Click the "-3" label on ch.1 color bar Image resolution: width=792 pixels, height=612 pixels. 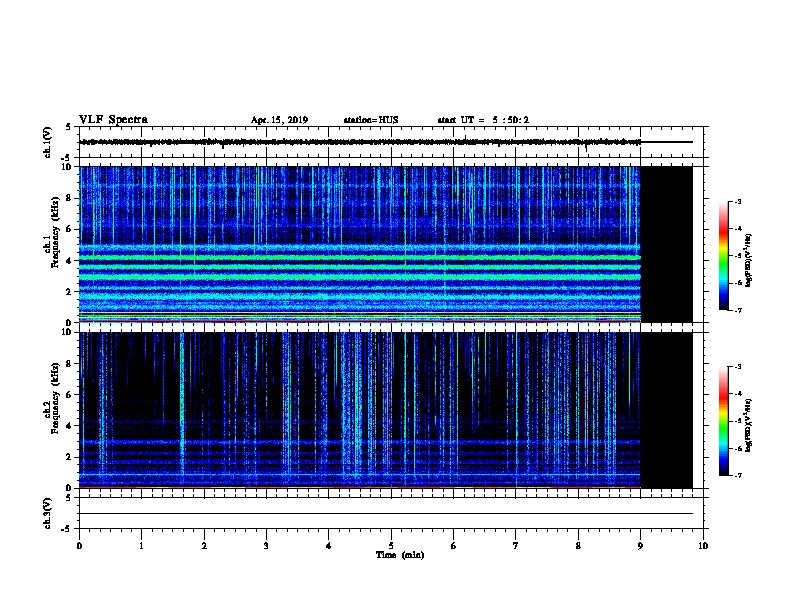pyautogui.click(x=738, y=201)
